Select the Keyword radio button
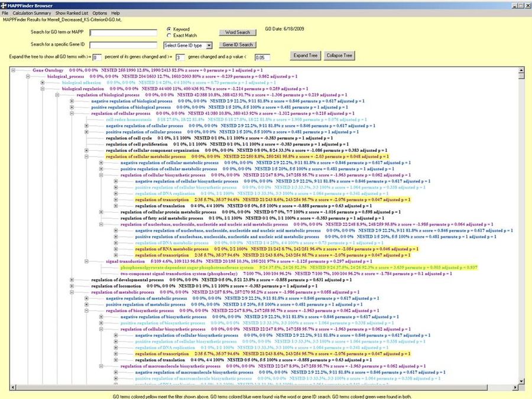 [x=169, y=29]
